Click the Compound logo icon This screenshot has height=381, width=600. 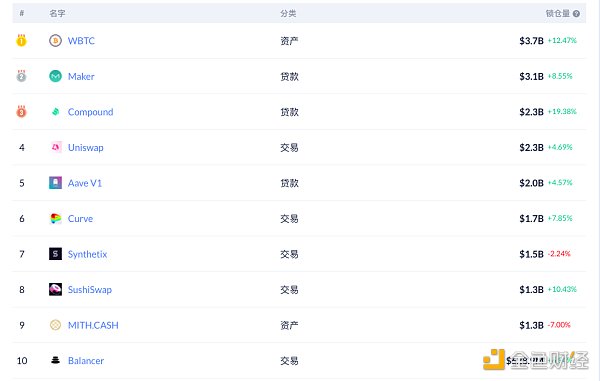(55, 112)
